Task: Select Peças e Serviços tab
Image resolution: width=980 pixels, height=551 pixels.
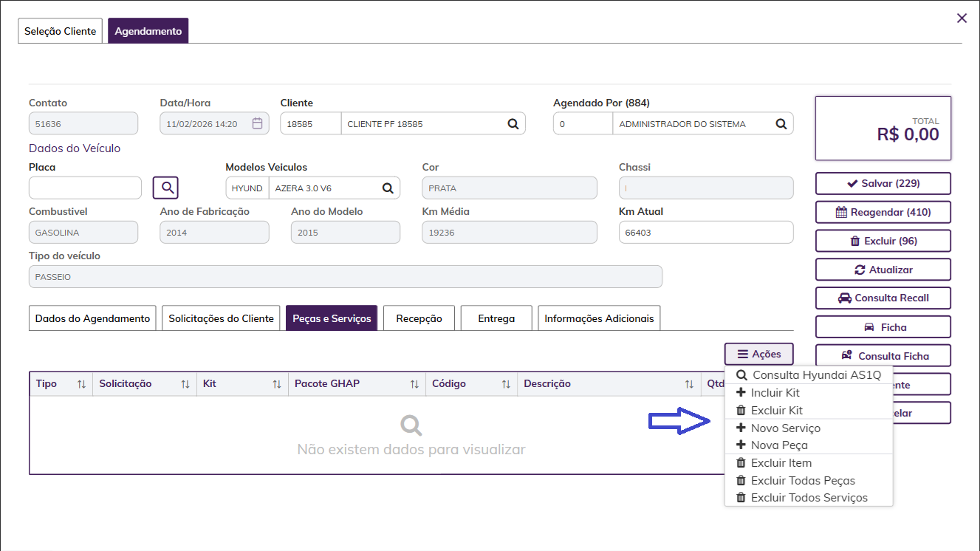Action: coord(332,318)
